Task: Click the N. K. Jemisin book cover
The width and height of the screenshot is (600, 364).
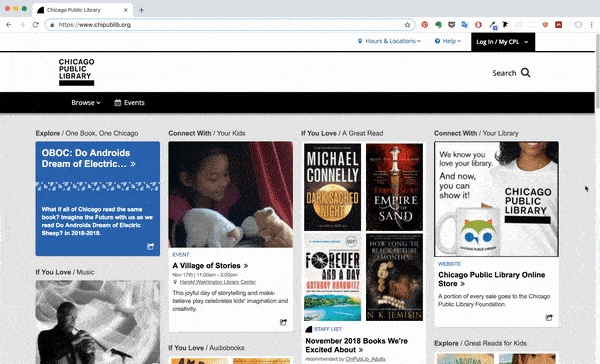Action: (395, 277)
